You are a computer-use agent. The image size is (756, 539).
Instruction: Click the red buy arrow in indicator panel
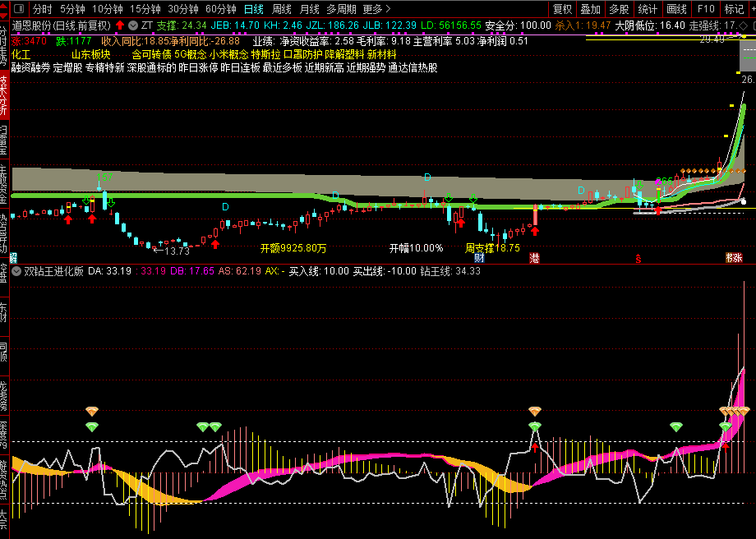click(x=534, y=448)
